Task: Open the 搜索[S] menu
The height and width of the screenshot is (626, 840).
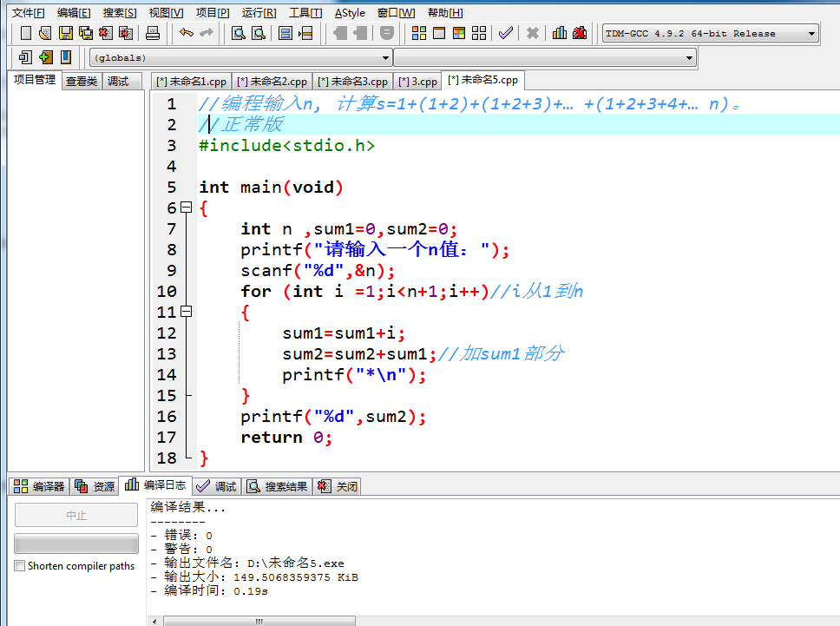Action: [120, 13]
